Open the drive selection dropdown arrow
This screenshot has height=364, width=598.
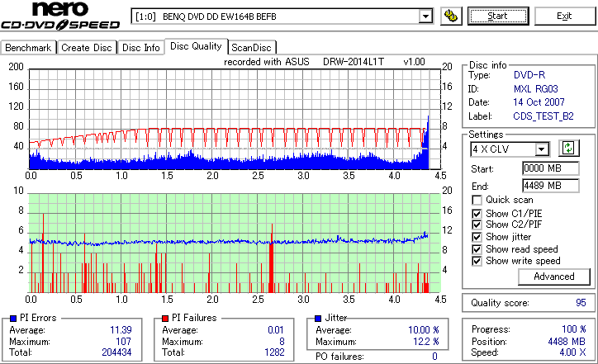point(425,17)
